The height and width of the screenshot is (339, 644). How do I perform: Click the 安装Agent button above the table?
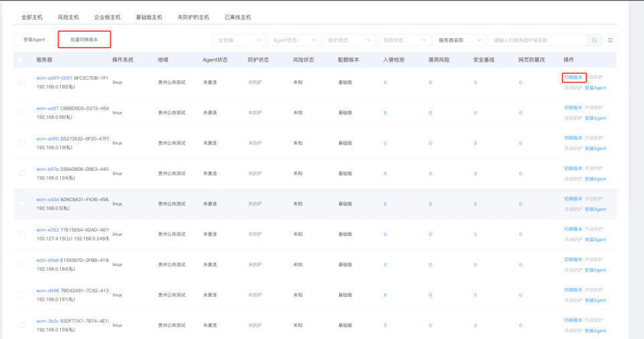pos(35,40)
